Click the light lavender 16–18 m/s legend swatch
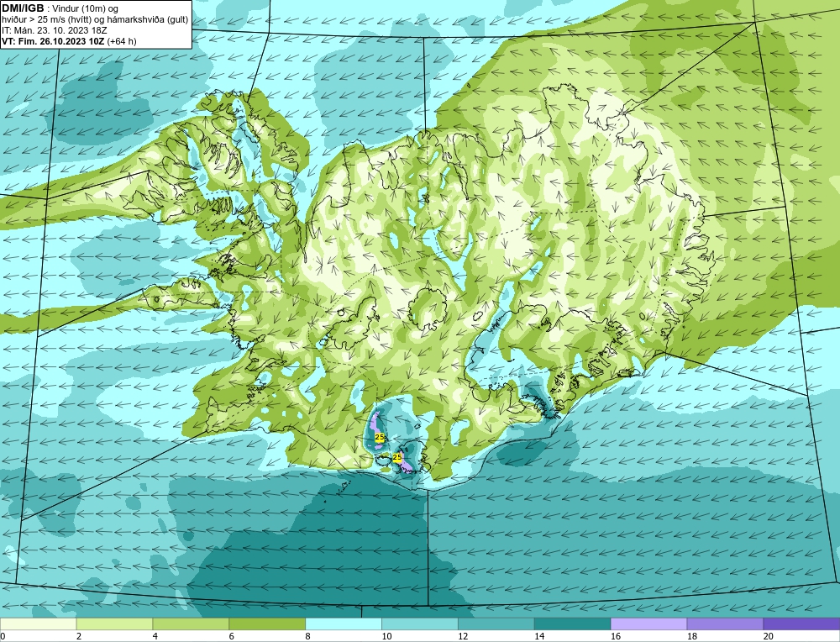Screen dimensions: 840x642 click(648, 624)
